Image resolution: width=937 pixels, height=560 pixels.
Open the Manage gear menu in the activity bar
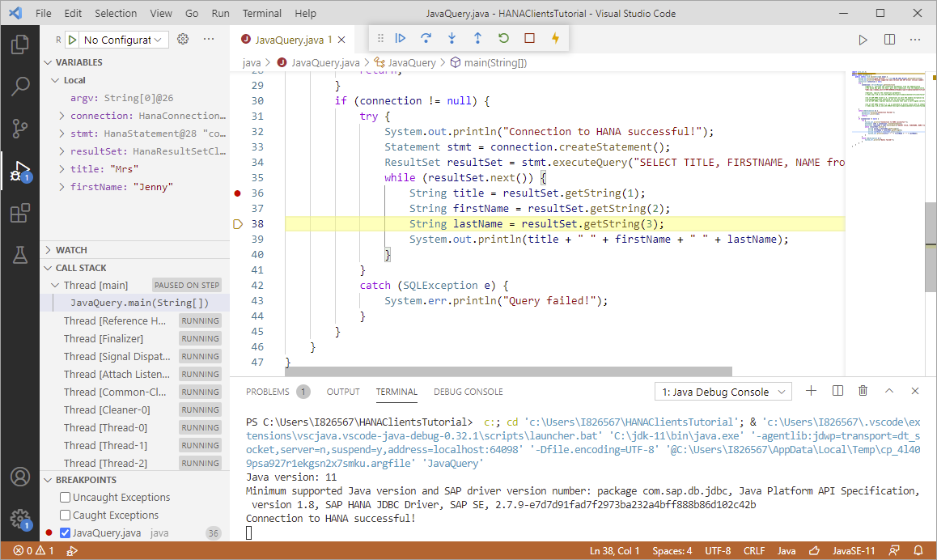[19, 518]
